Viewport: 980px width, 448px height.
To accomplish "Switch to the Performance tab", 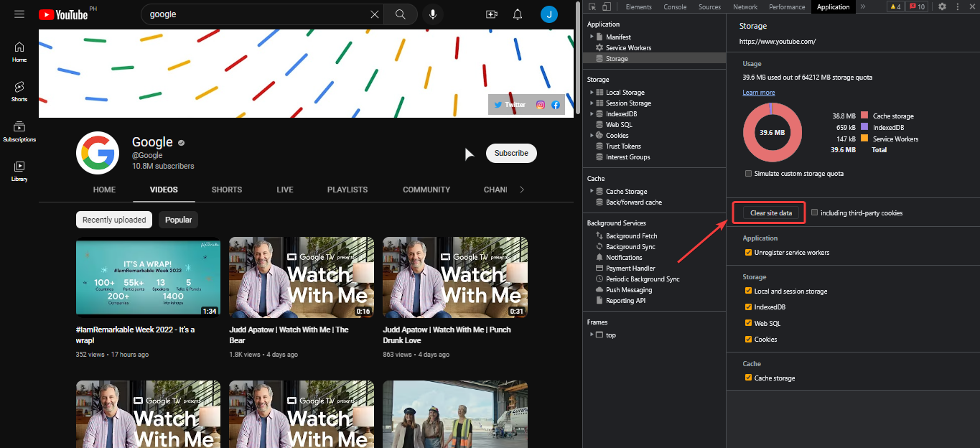I will pos(787,6).
